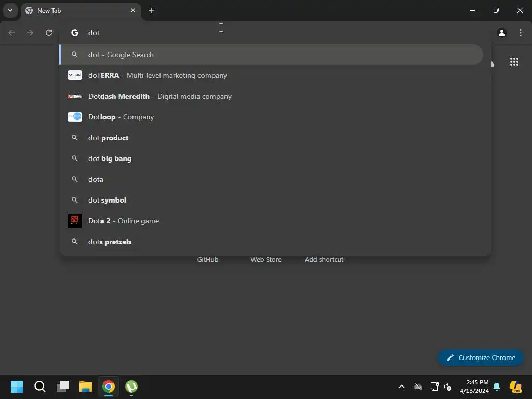Select the 'dot big bang' suggestion
The image size is (532, 399).
tap(271, 158)
